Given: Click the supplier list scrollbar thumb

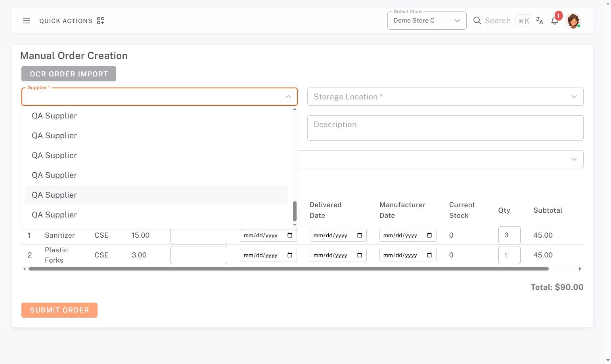Looking at the screenshot, I should click(x=295, y=211).
